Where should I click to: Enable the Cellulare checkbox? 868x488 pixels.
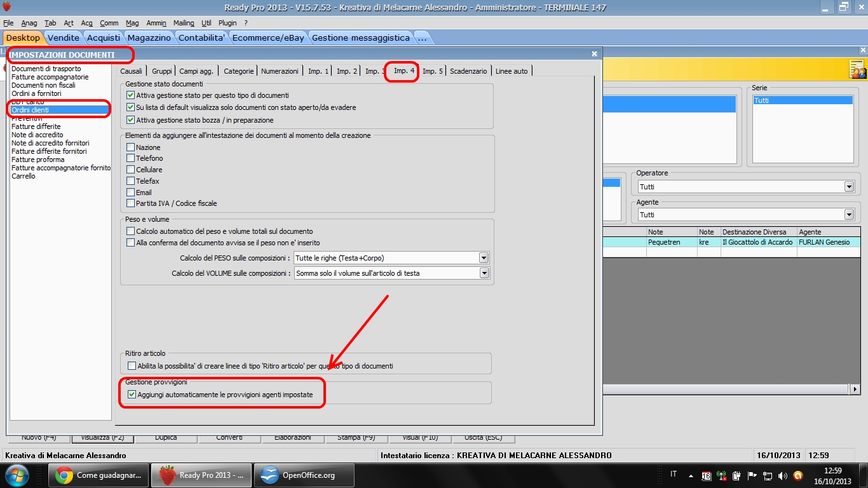click(130, 170)
